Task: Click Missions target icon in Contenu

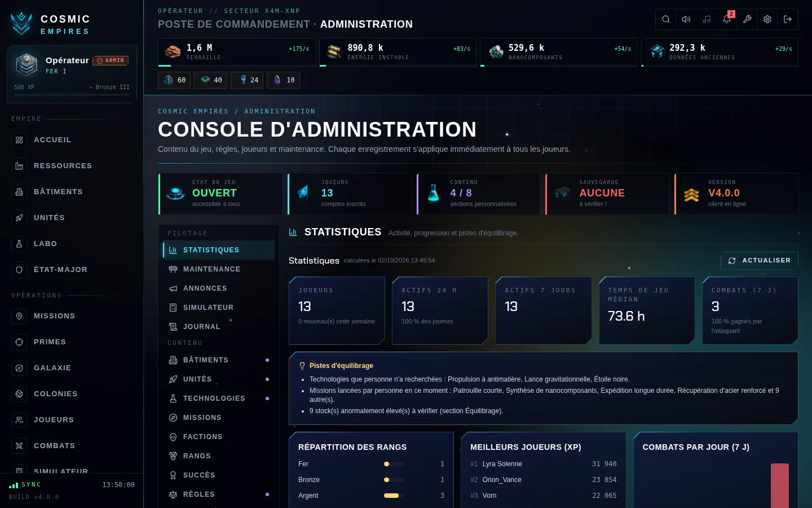Action: 173,418
